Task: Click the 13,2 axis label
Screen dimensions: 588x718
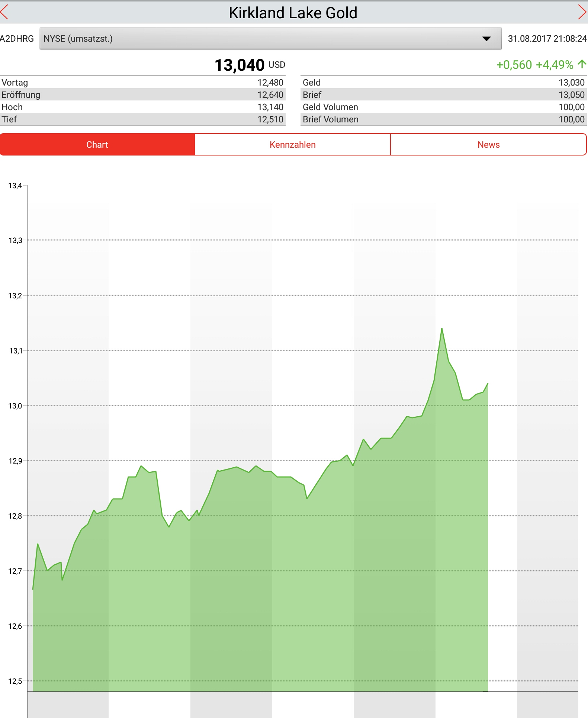Action: (15, 296)
